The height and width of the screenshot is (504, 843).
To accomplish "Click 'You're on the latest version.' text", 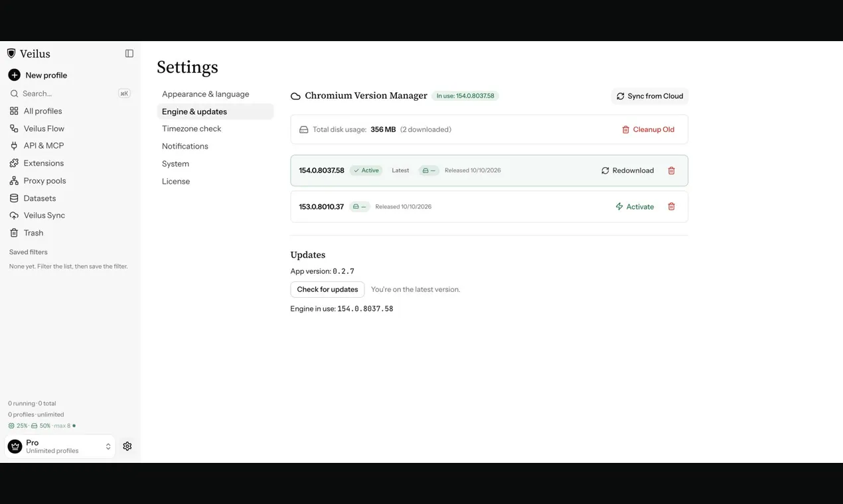I will coord(416,289).
